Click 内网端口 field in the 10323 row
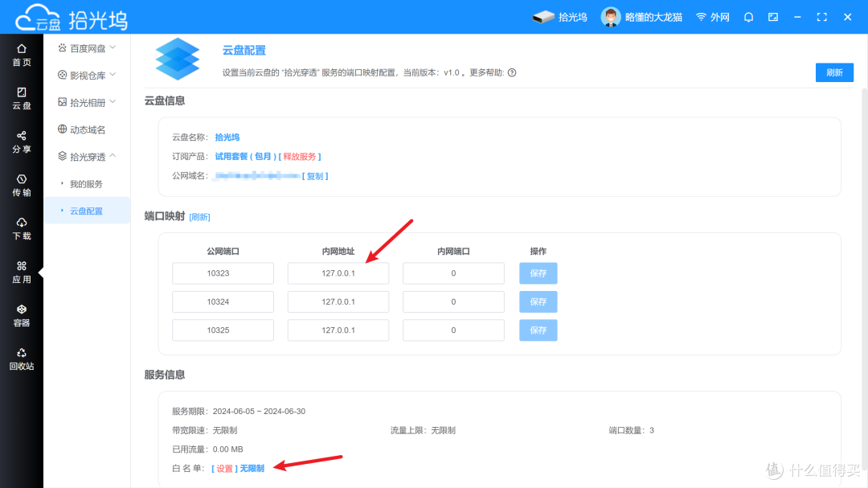Screen dimensions: 868x488 coord(453,273)
